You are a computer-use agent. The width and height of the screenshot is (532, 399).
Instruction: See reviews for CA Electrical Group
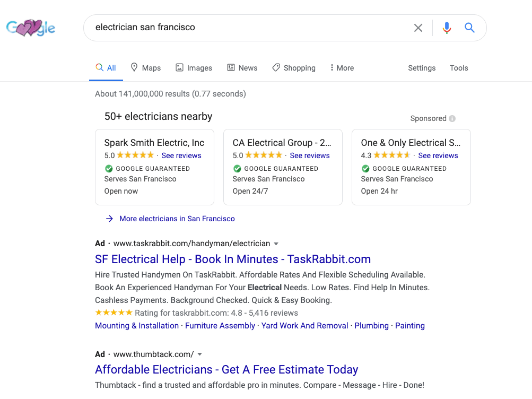tap(310, 155)
